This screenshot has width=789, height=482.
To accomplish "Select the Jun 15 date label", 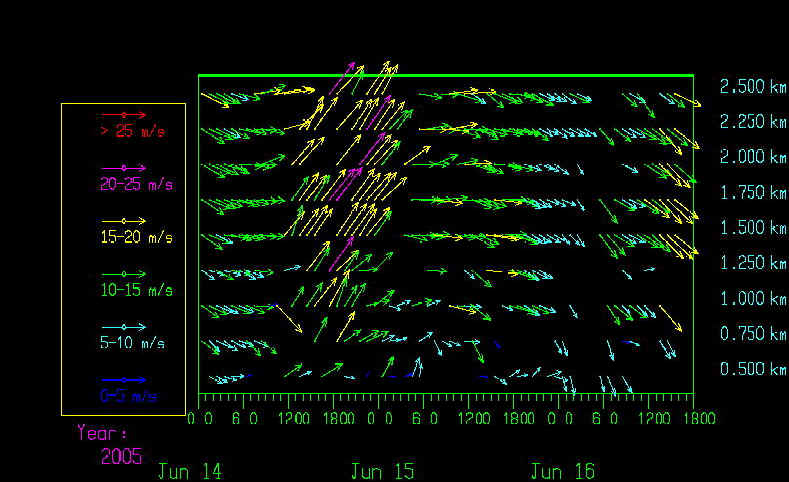I will (382, 471).
